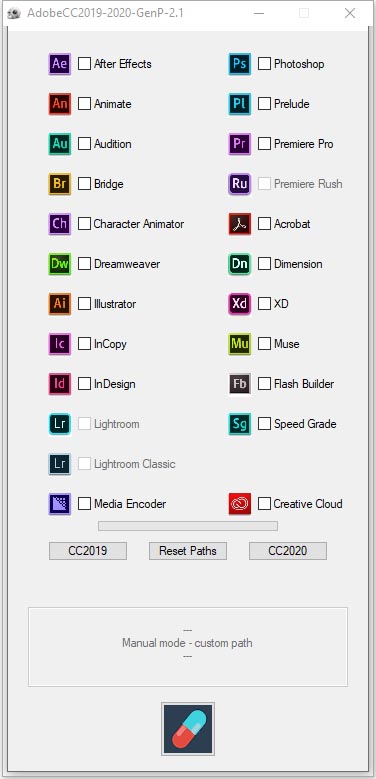Select the Acrobat checkbox
Image resolution: width=376 pixels, height=779 pixels.
265,224
